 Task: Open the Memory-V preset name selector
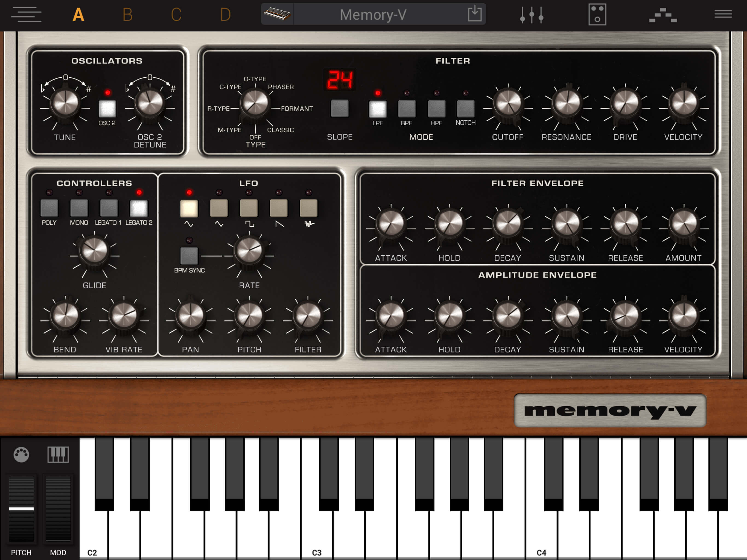[373, 14]
